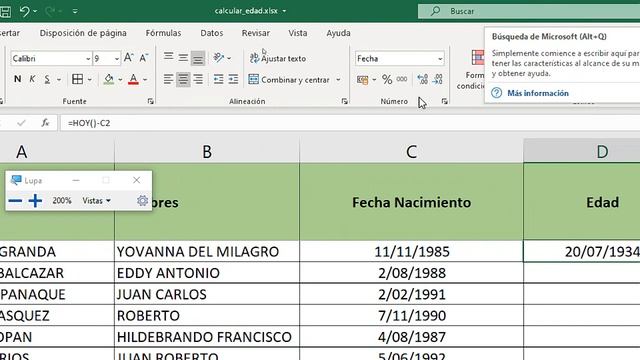
Task: Select column D header
Action: (582, 151)
